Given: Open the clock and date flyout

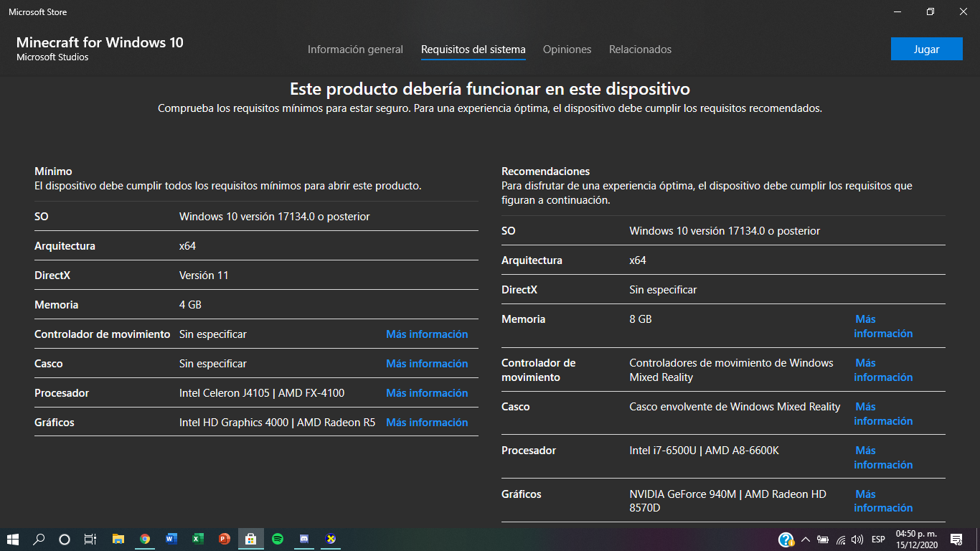Looking at the screenshot, I should [916, 540].
